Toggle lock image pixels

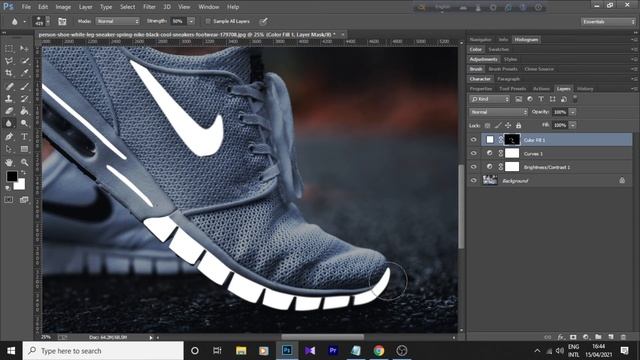(498, 125)
